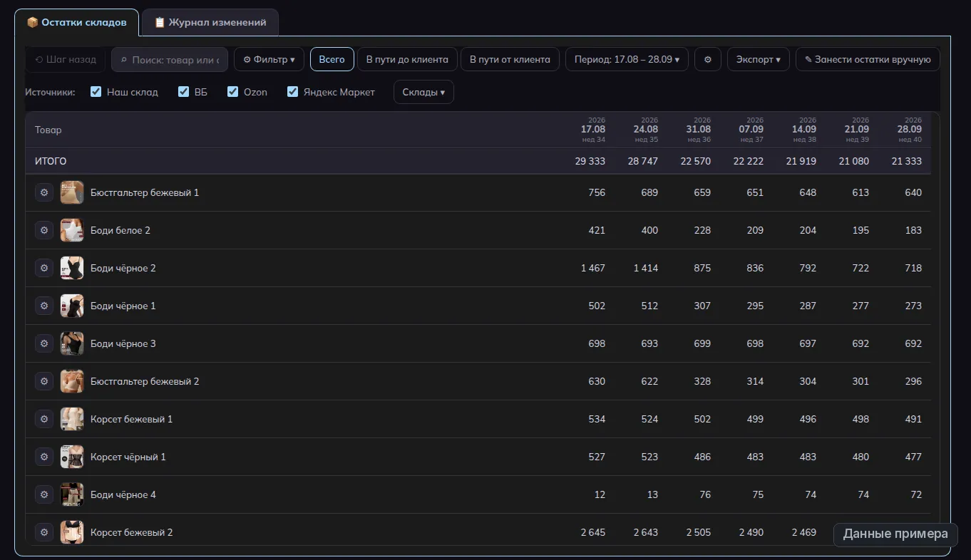971x560 pixels.
Task: Select the Всего view
Action: [332, 59]
